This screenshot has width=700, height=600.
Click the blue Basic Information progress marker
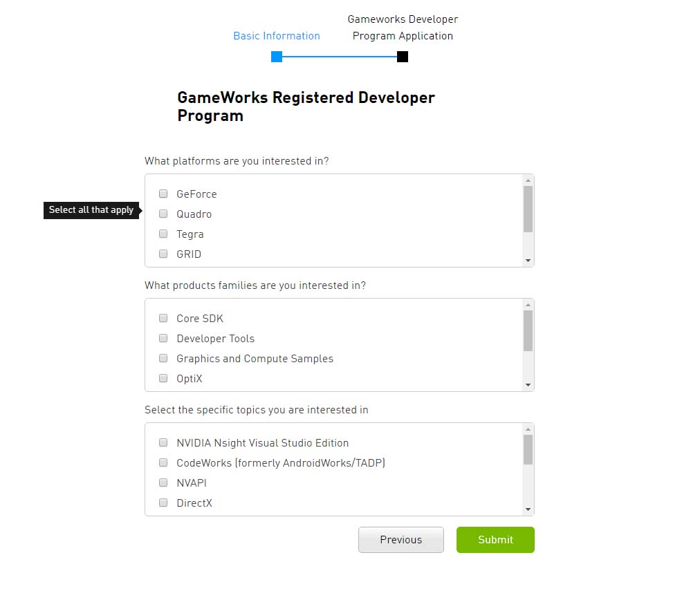[x=277, y=57]
